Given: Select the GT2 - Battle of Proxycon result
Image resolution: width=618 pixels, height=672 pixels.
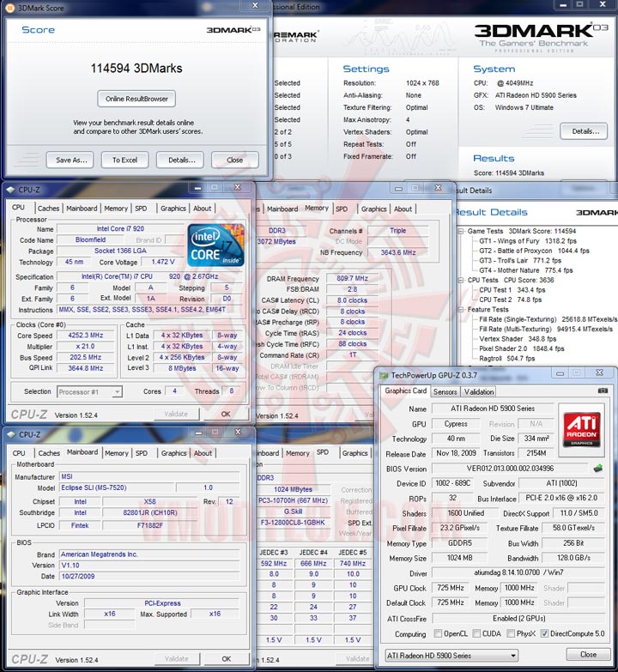Looking at the screenshot, I should point(534,251).
